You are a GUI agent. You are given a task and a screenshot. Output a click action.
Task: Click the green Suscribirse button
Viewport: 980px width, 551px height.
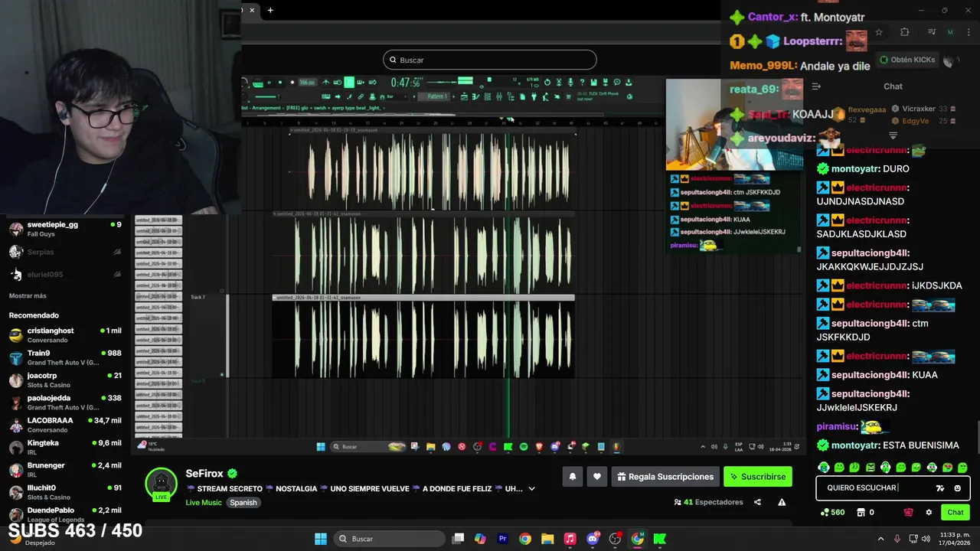pyautogui.click(x=758, y=477)
